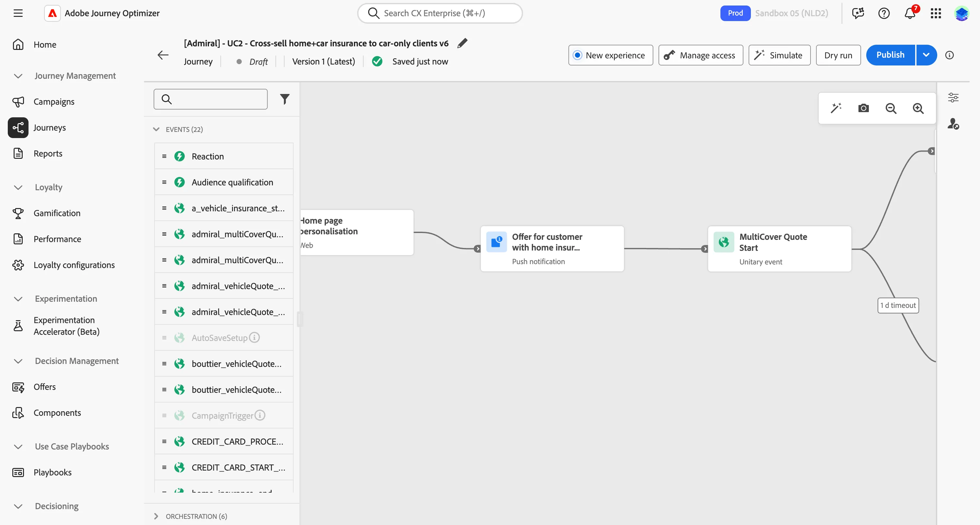The height and width of the screenshot is (525, 980).
Task: Open the app switcher grid icon
Action: tap(936, 13)
